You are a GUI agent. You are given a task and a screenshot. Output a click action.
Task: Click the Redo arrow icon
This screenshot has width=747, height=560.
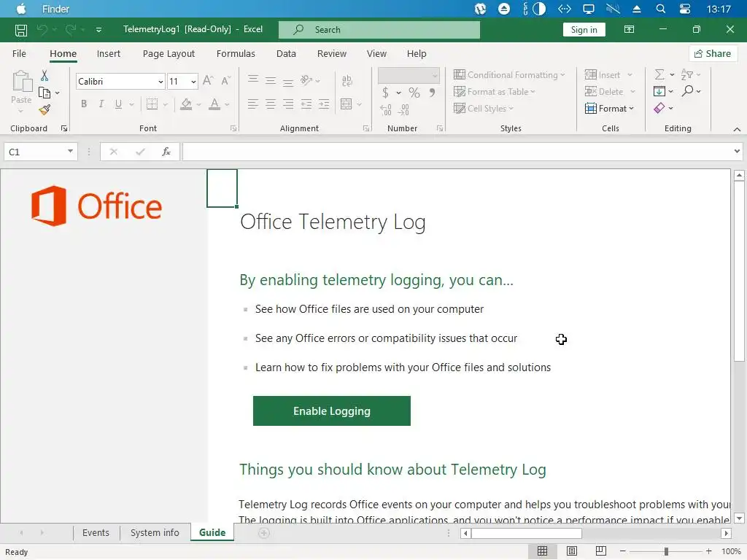(x=71, y=30)
